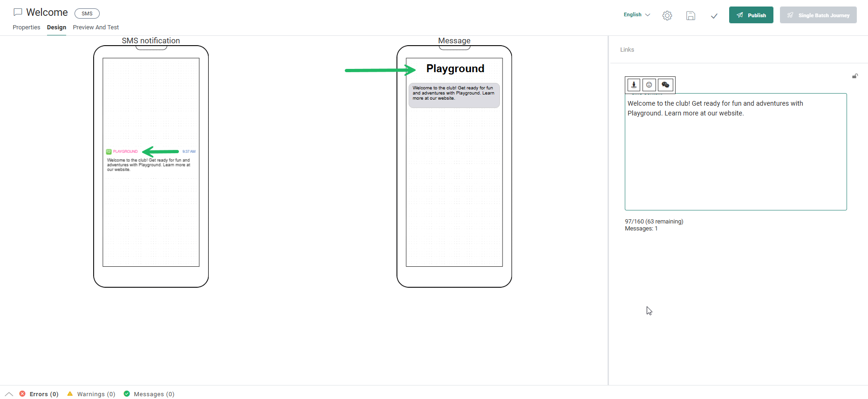Click the green app icon beside PLAYGROUND
This screenshot has width=868, height=399.
coord(109,151)
